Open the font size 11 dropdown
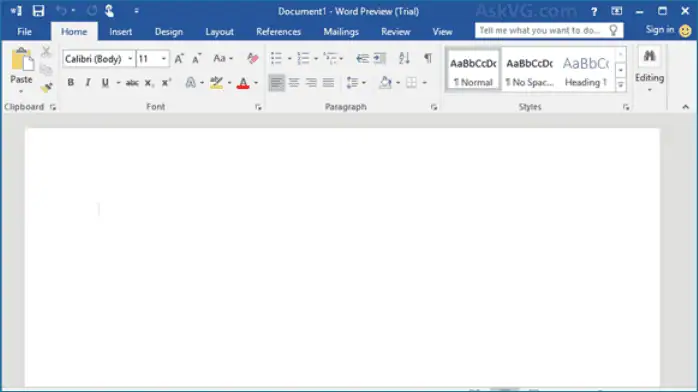Viewport: 698px width, 392px height. [x=164, y=59]
